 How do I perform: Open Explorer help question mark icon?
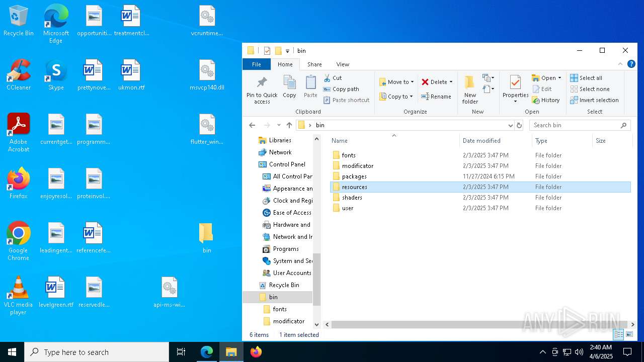tap(631, 64)
